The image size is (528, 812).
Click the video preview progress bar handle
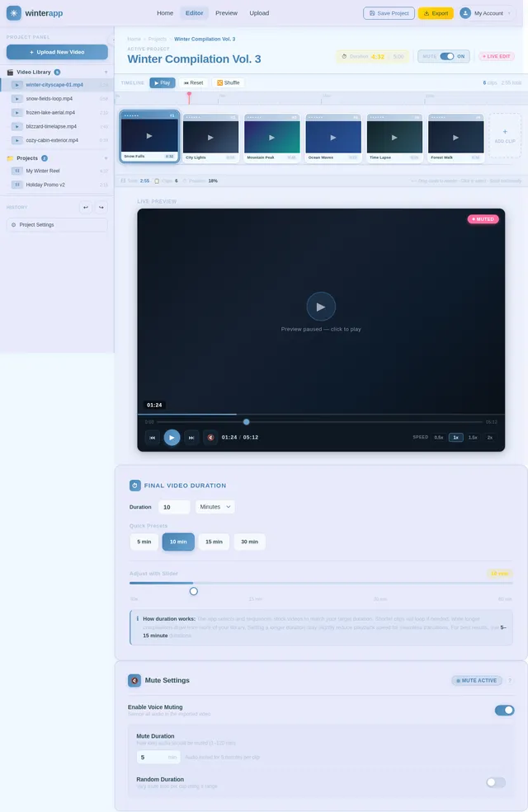246,422
